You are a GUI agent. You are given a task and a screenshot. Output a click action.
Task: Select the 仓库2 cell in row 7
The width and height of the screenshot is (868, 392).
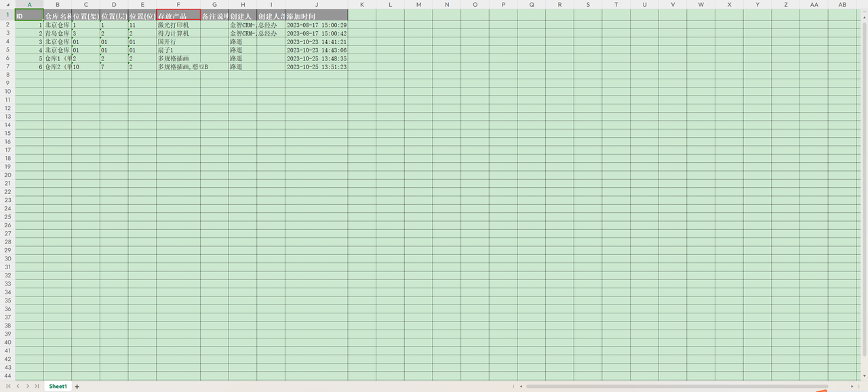(58, 66)
